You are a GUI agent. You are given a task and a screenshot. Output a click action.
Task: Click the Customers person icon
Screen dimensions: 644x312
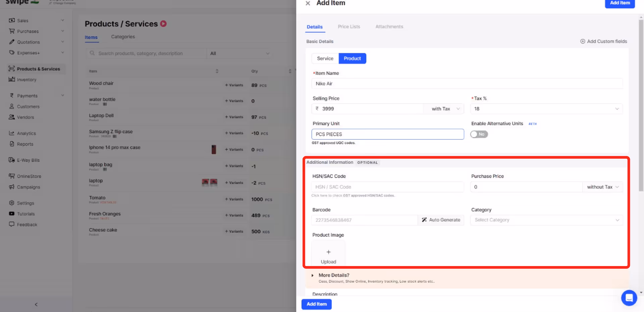(x=12, y=106)
